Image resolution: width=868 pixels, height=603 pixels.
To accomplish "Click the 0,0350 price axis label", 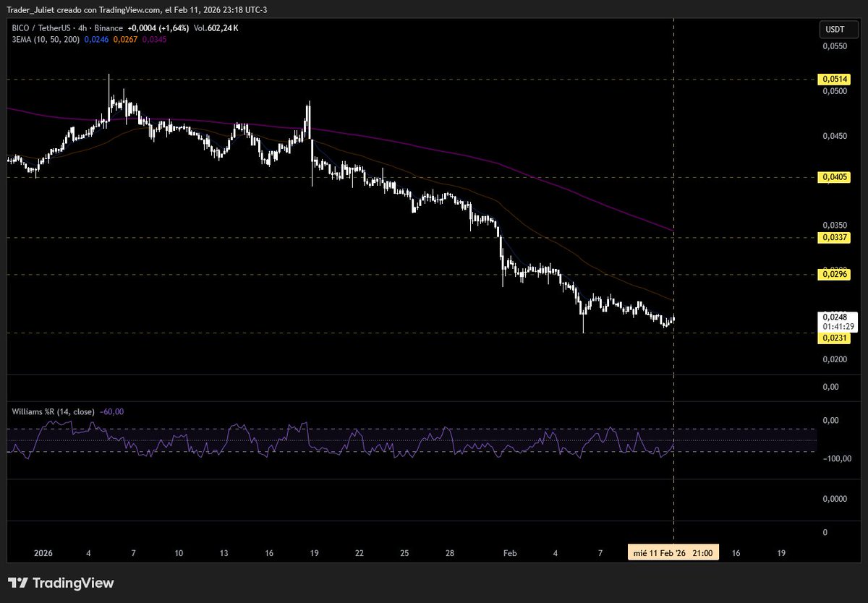I will tap(835, 225).
